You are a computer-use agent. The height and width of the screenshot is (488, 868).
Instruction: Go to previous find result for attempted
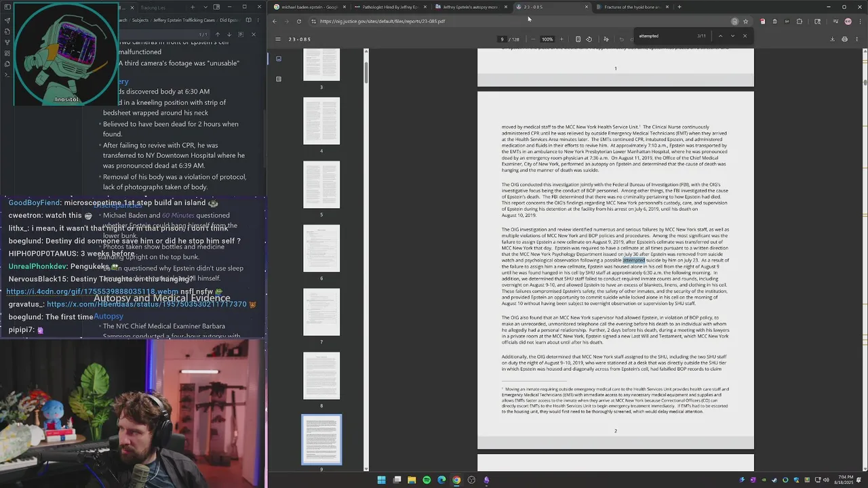(x=720, y=36)
